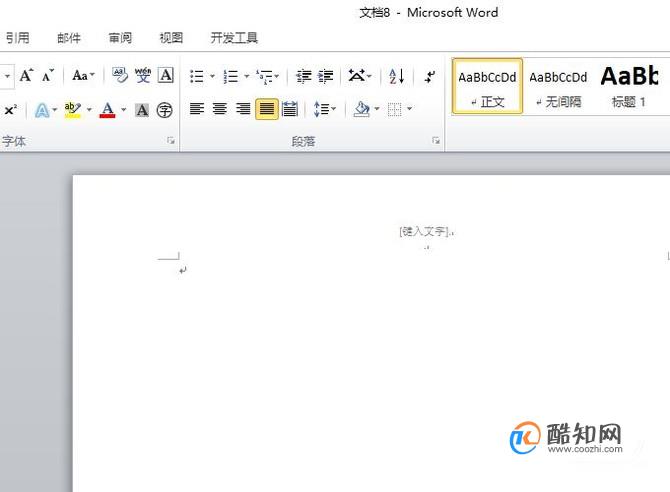Apply the Text Effects glowing A
This screenshot has width=670, height=492.
[x=41, y=110]
